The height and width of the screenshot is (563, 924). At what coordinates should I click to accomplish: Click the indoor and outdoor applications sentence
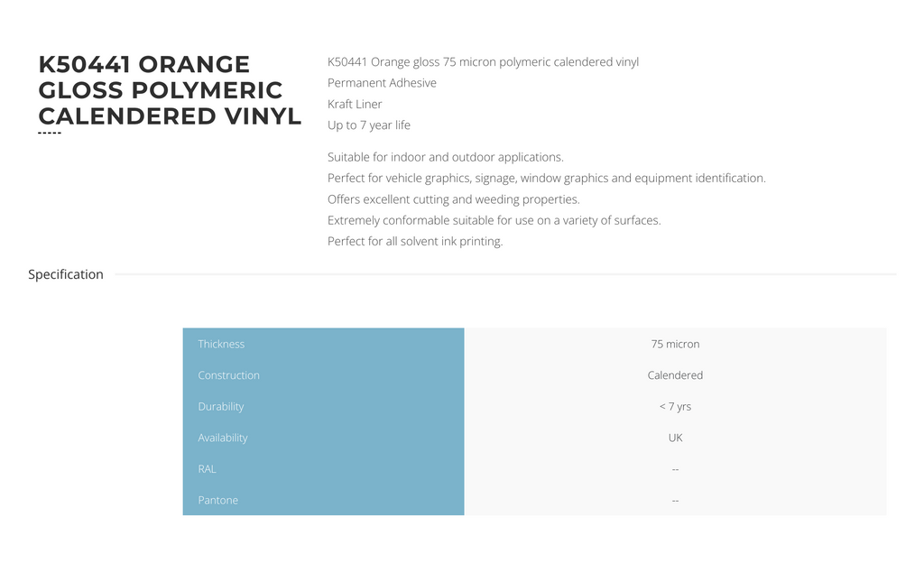[x=445, y=157]
